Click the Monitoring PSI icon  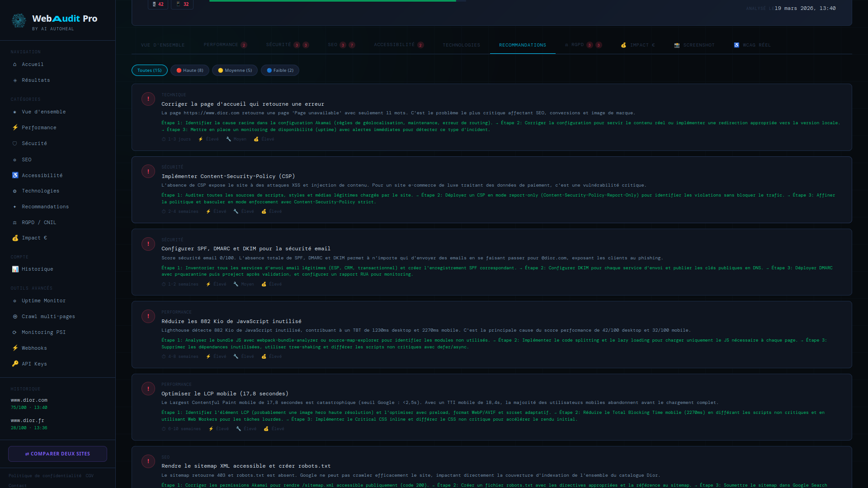[x=15, y=332]
